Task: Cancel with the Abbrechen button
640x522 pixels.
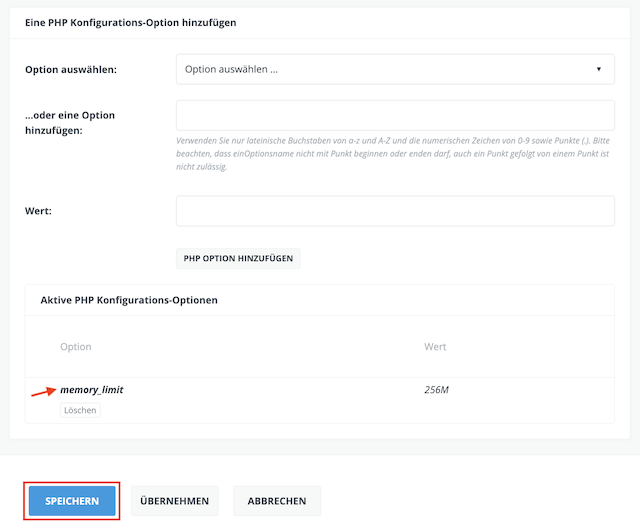Action: (277, 501)
